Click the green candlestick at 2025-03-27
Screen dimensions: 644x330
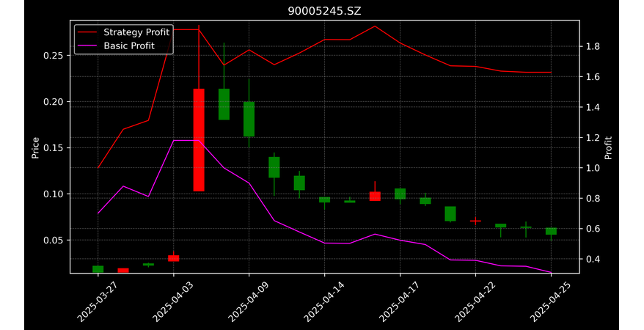pos(98,269)
